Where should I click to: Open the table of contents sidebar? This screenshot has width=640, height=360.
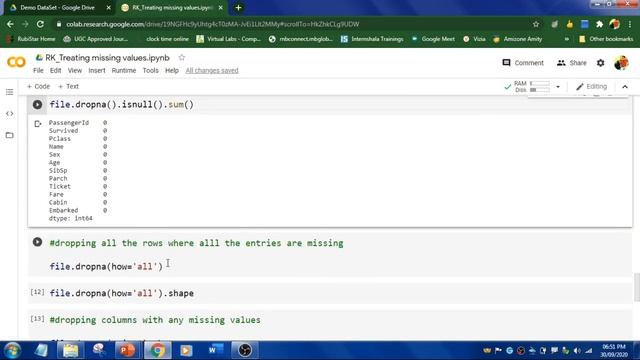pos(9,92)
